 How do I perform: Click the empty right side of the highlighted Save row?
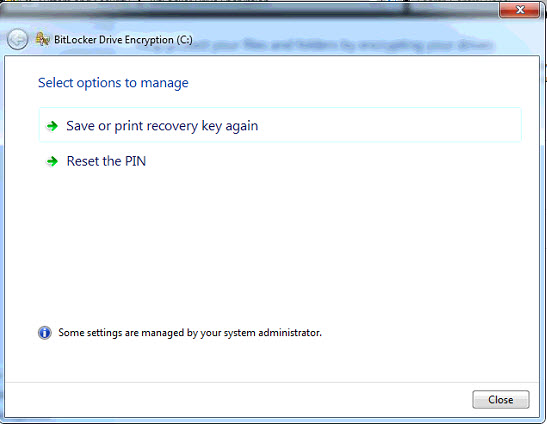[x=389, y=125]
